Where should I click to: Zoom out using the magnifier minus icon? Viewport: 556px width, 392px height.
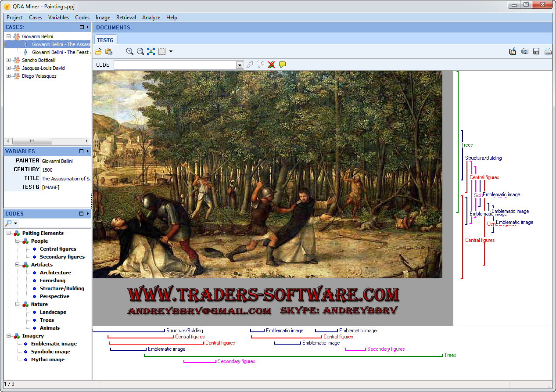coord(140,51)
